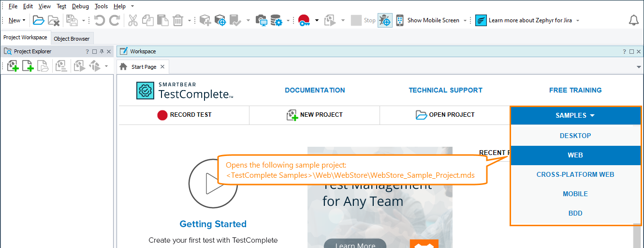
Task: Click the mobile phone screen icon
Action: tap(400, 20)
